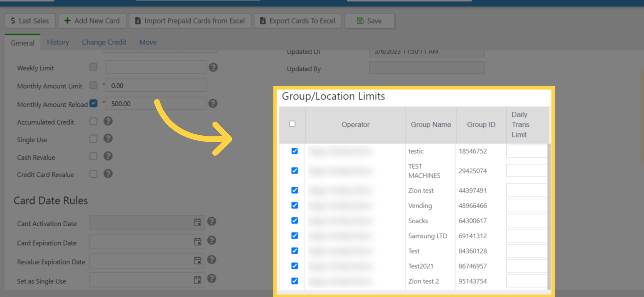The height and width of the screenshot is (297, 644).
Task: Save the card settings
Action: (x=370, y=21)
